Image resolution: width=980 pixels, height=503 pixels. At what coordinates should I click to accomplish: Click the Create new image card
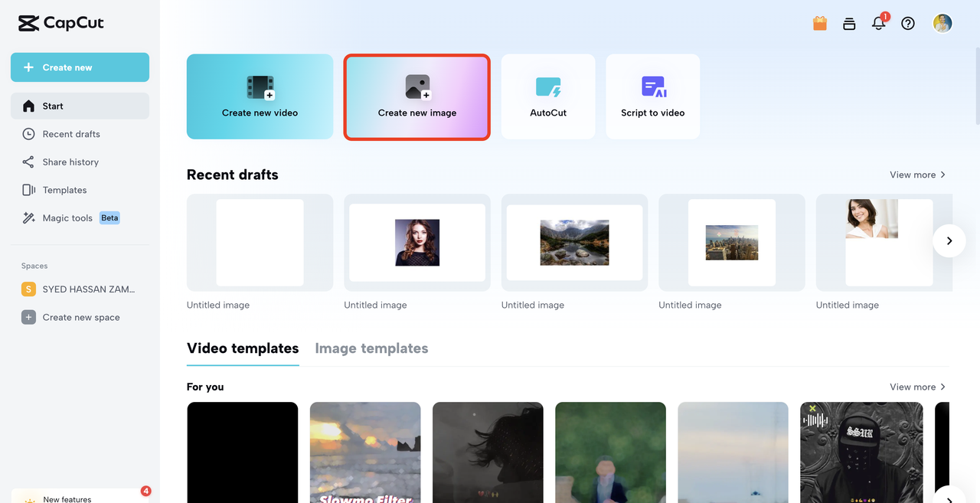click(417, 96)
